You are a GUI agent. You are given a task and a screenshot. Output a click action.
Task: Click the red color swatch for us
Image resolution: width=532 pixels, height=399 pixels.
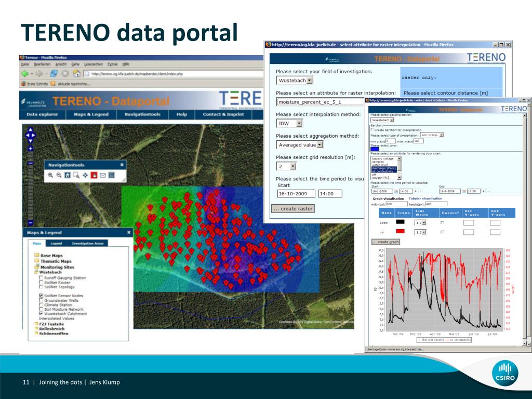pos(401,231)
